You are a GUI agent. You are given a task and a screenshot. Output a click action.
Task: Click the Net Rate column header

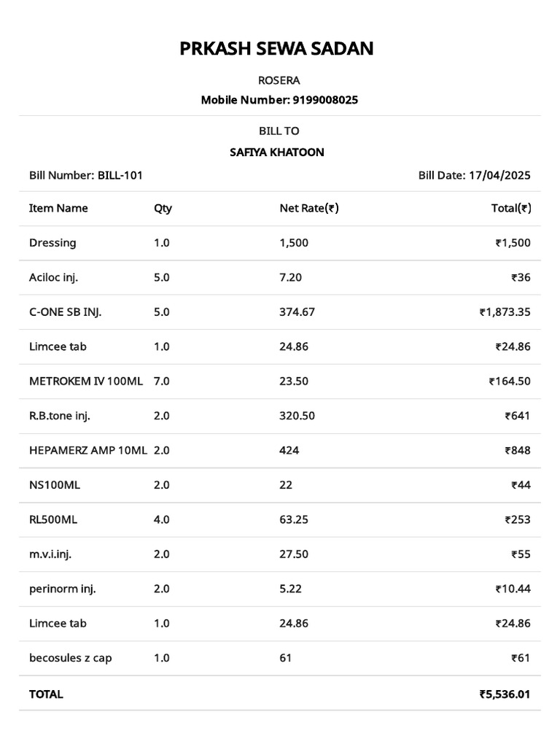(x=309, y=208)
